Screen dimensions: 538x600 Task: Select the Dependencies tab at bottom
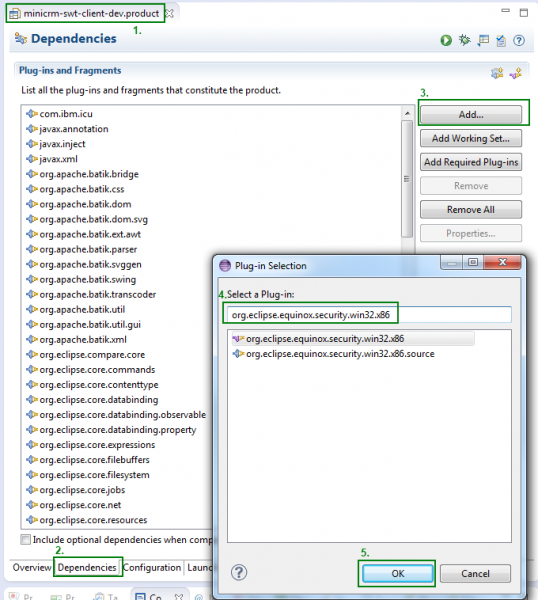87,567
